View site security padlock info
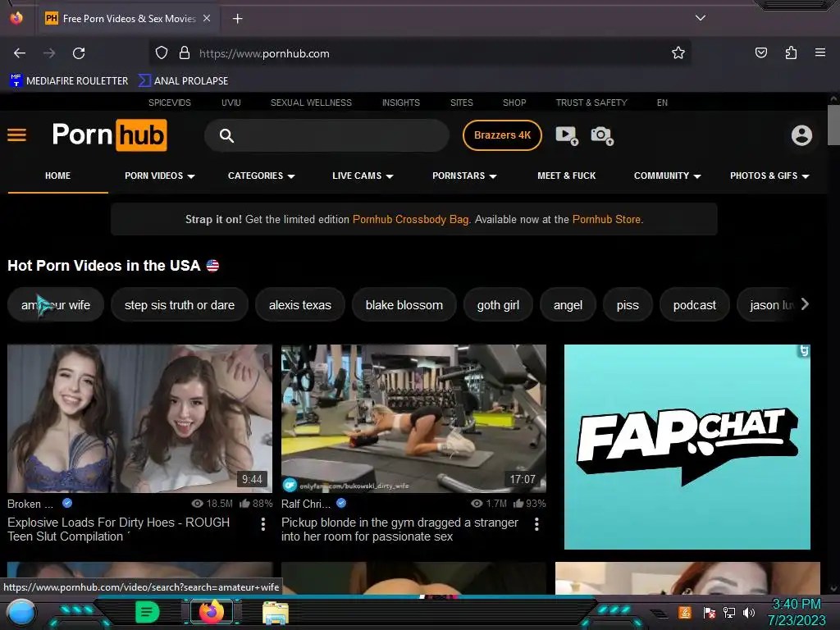The height and width of the screenshot is (630, 840). [185, 53]
